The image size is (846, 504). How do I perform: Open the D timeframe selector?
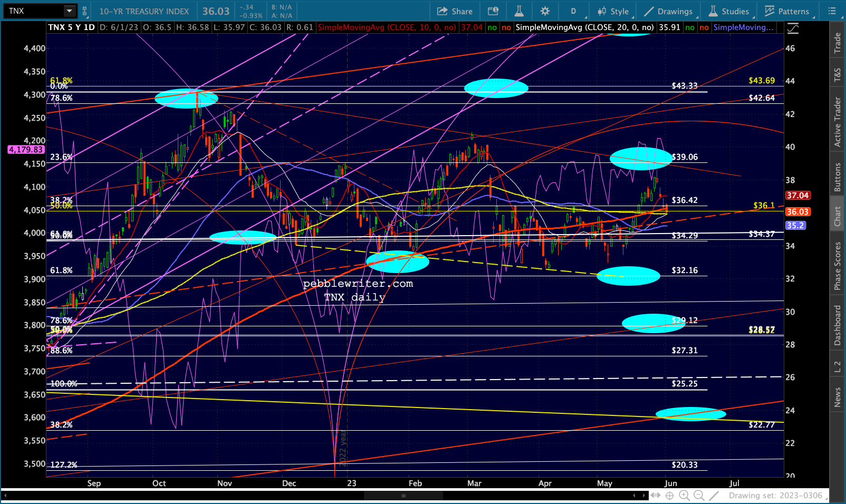point(573,11)
